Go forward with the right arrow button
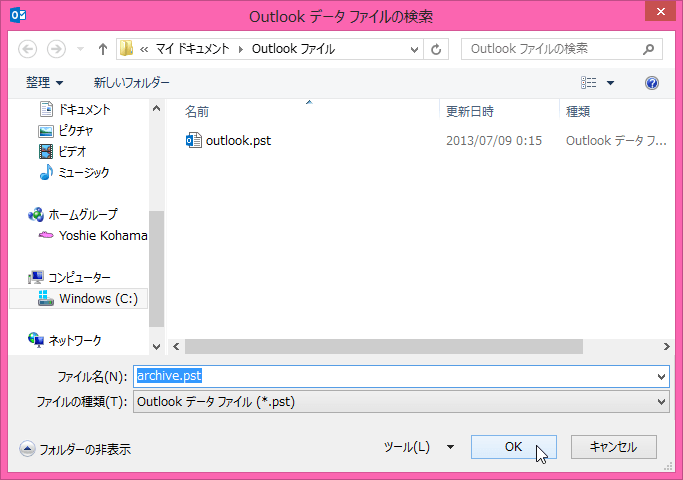 coord(56,49)
